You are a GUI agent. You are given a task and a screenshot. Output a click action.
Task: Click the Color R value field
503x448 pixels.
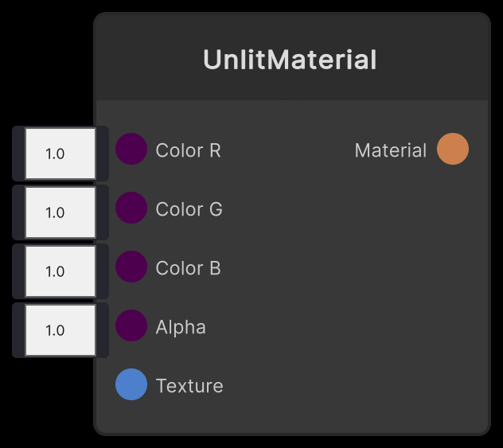point(60,154)
